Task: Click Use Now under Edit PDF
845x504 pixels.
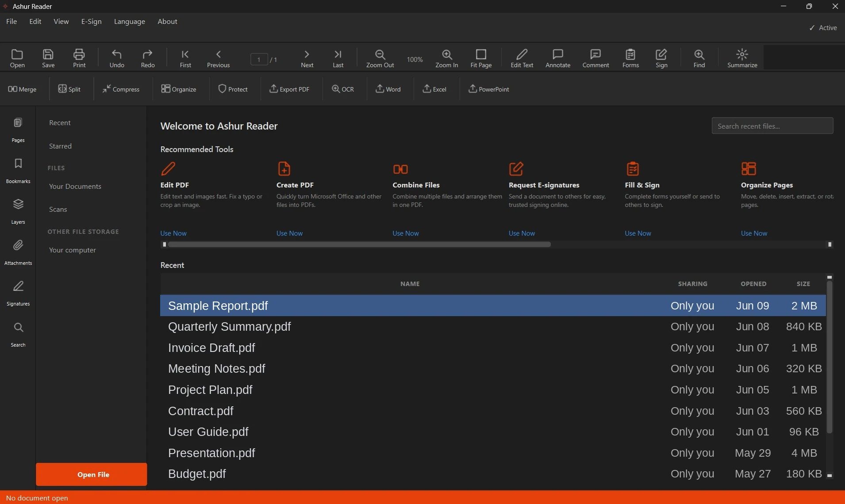Action: pos(173,233)
